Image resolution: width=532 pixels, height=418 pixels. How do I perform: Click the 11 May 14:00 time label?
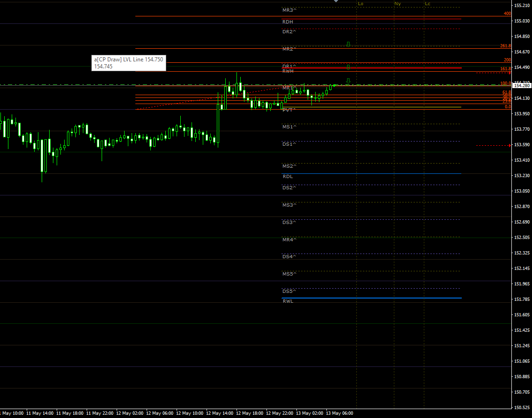click(x=40, y=413)
